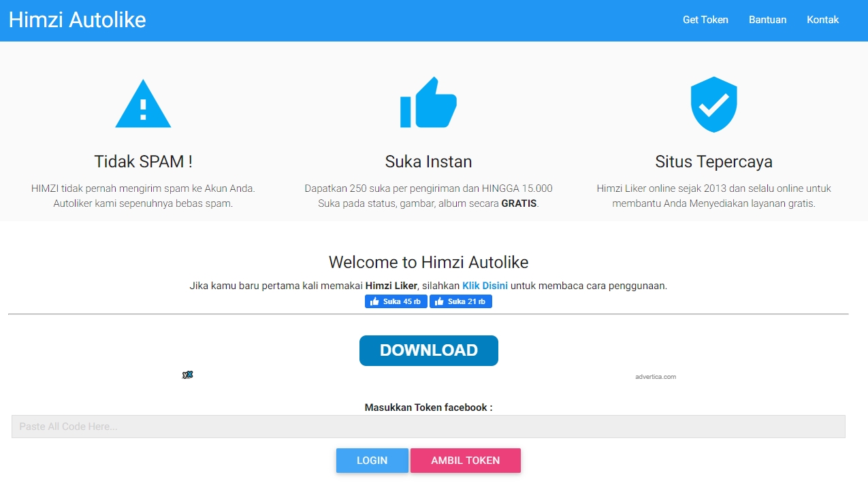Visit the advertica.com link

[x=656, y=376]
